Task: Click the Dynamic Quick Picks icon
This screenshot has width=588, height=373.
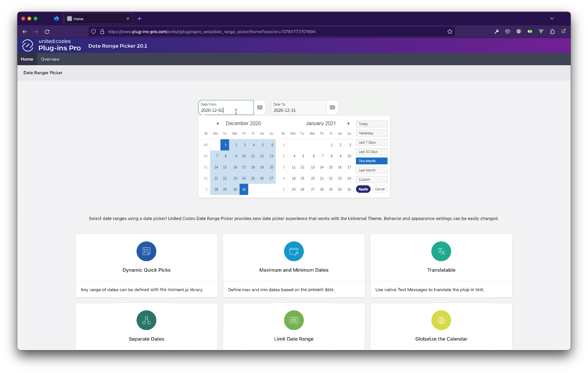Action: [x=146, y=251]
